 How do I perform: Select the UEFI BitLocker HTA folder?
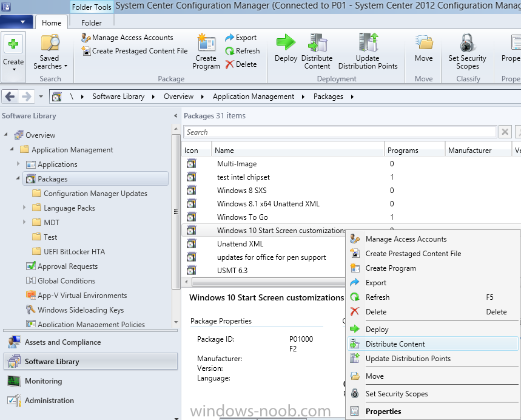coord(69,252)
